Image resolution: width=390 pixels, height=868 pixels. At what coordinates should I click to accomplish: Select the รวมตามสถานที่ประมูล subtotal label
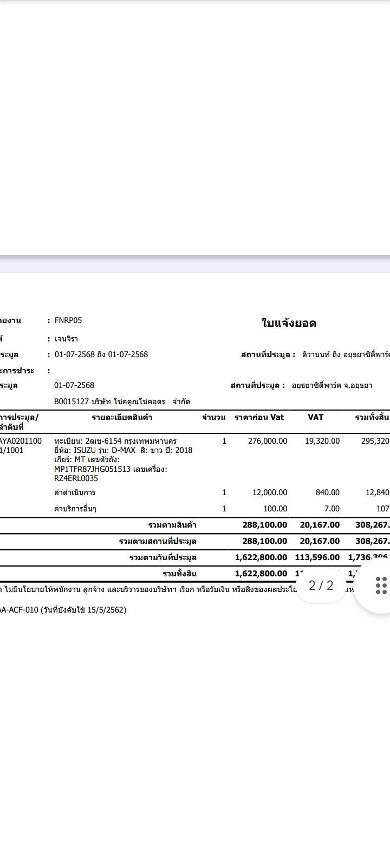[158, 541]
